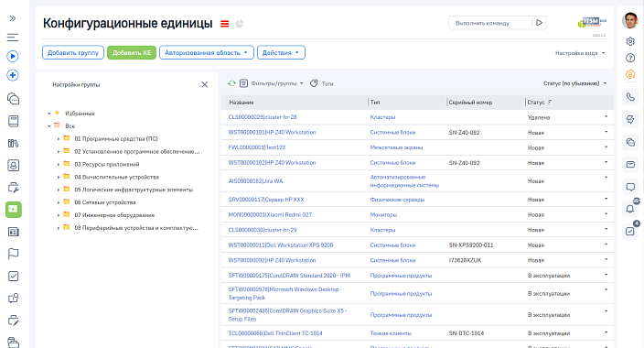This screenshot has height=348, width=644.
Task: Close the Настройки группы panel
Action: coord(205,84)
